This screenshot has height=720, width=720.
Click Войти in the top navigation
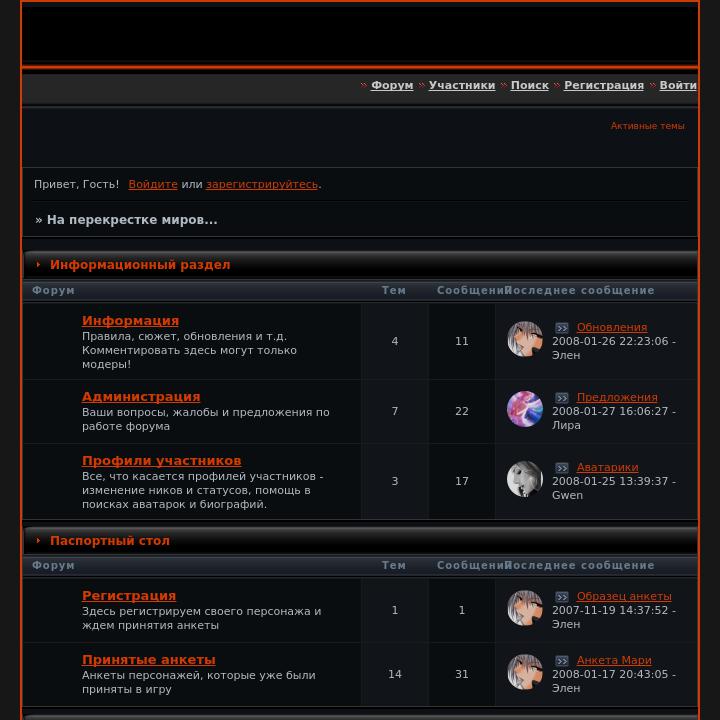(x=678, y=85)
